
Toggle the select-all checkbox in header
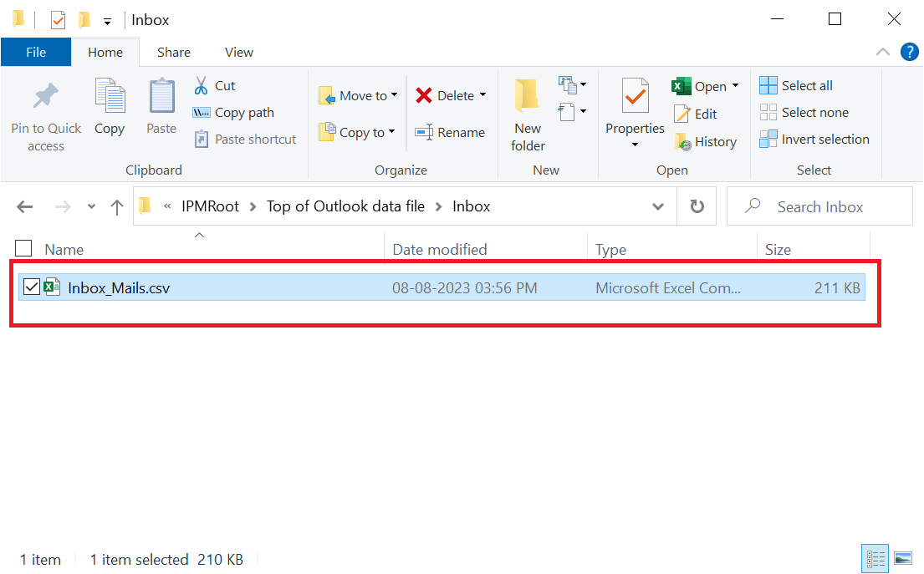(x=23, y=248)
